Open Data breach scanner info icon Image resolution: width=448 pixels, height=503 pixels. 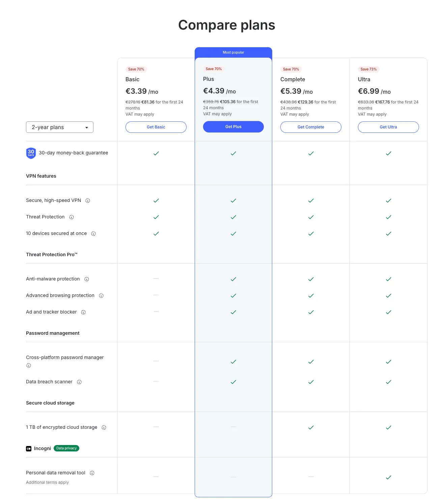point(79,382)
